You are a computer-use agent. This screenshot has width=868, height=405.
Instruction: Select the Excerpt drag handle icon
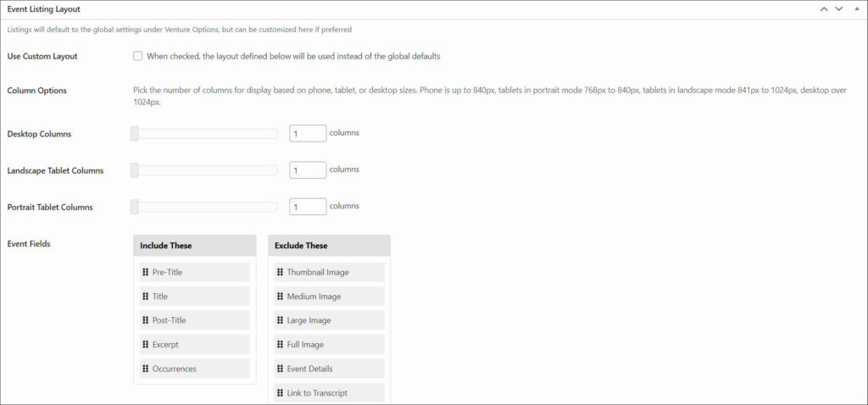(146, 345)
